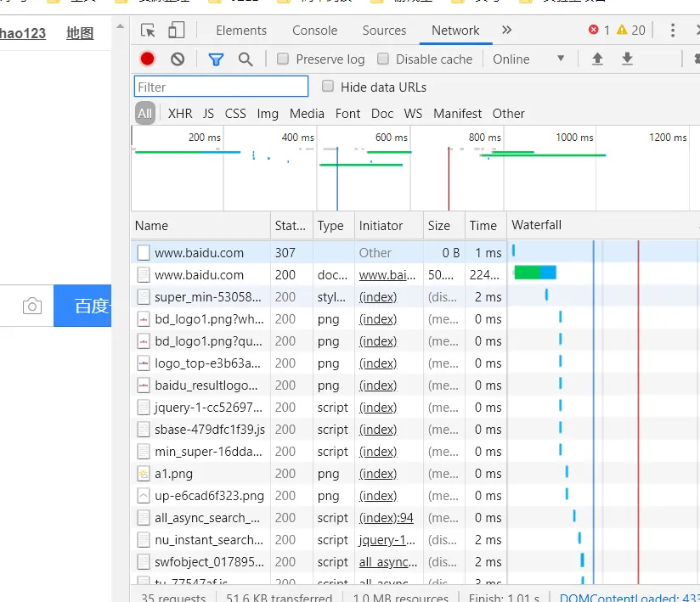Image resolution: width=700 pixels, height=602 pixels.
Task: Filter requests by Manifest
Action: 458,113
